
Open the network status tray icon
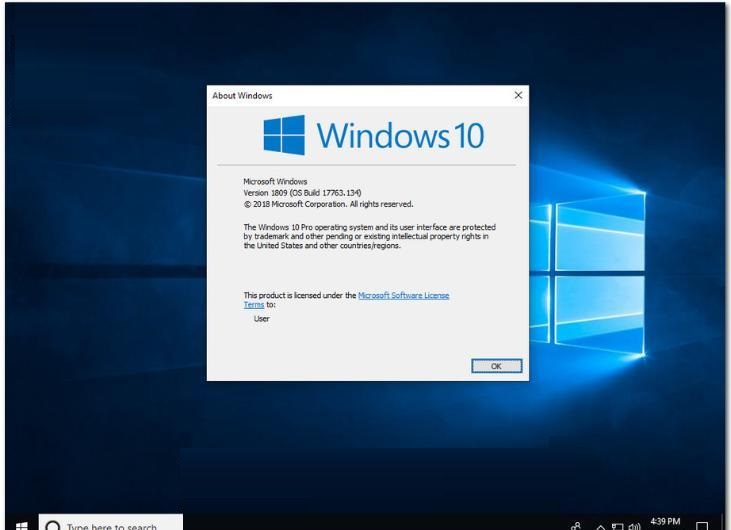(618, 527)
